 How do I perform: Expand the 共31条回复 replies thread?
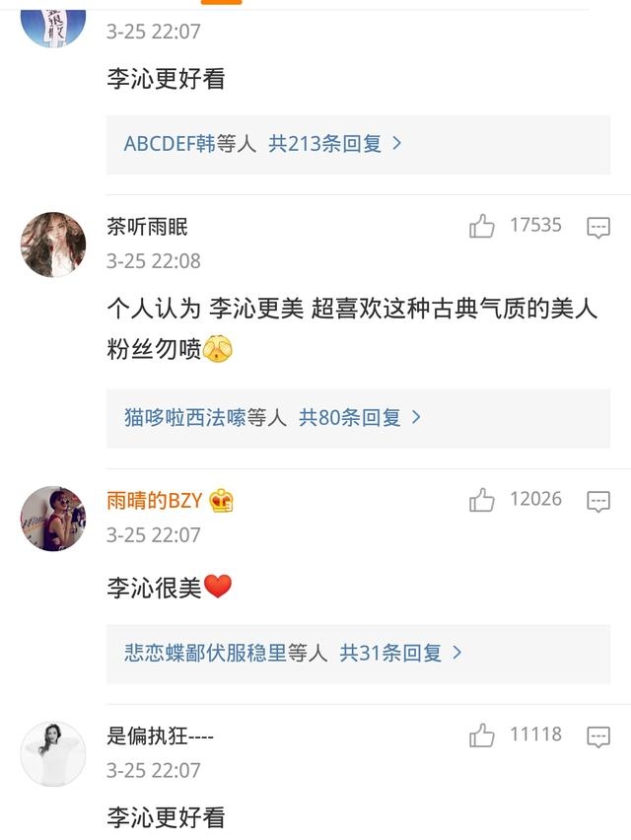400,653
